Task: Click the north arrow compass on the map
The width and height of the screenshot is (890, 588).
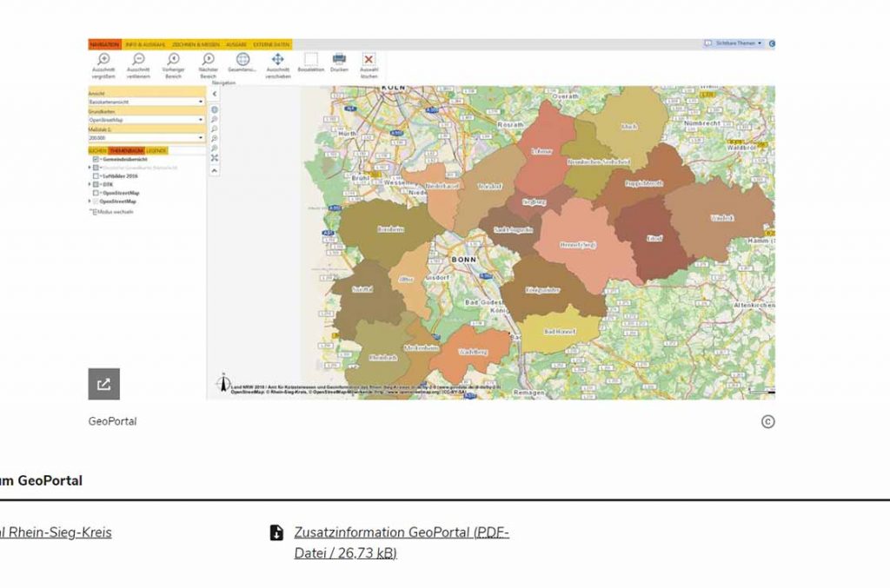Action: click(x=223, y=383)
